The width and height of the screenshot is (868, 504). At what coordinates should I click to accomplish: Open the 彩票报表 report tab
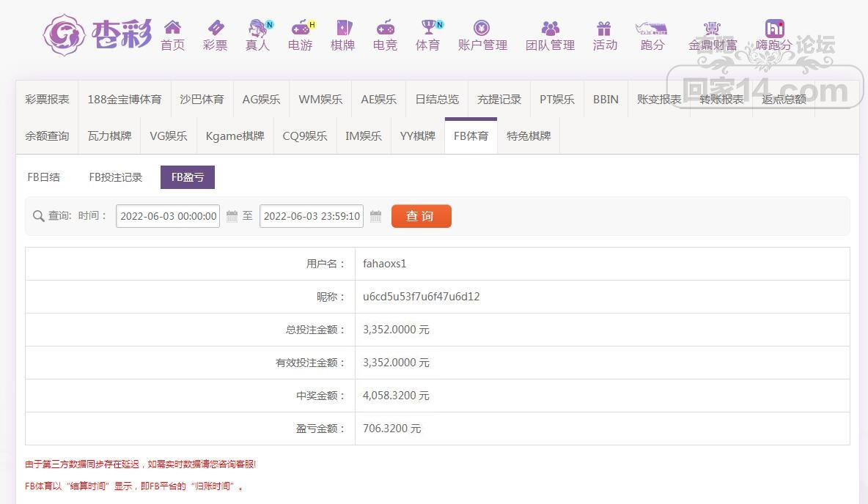[x=47, y=100]
